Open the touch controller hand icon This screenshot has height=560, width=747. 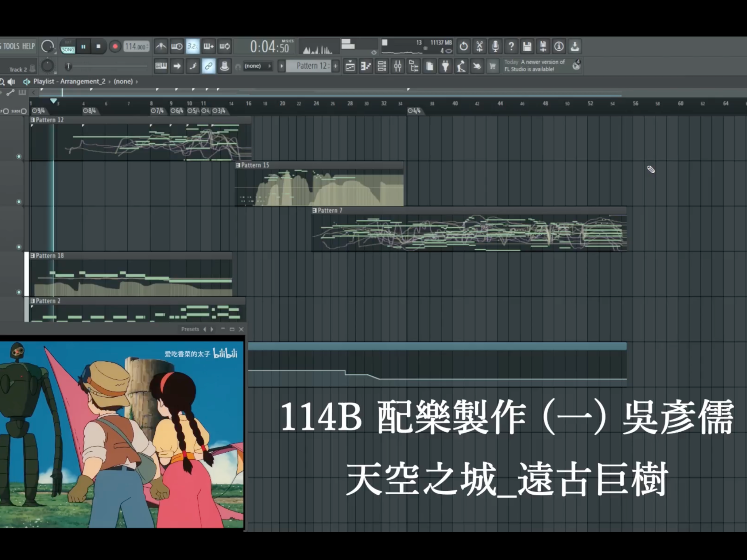tap(477, 66)
